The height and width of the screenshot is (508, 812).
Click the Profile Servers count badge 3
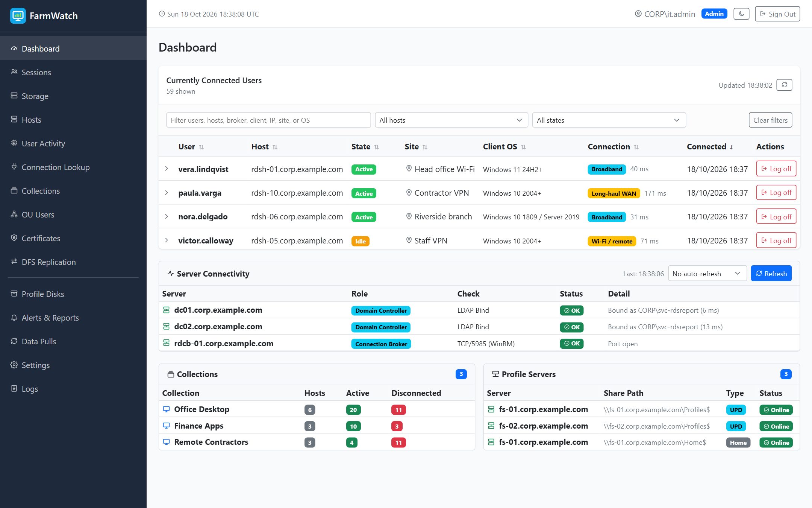click(786, 374)
